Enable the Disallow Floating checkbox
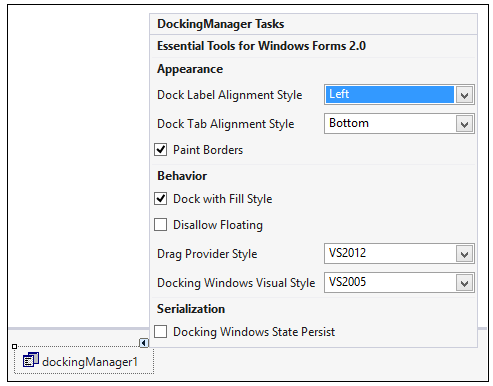Image resolution: width=493 pixels, height=386 pixels. tap(161, 225)
